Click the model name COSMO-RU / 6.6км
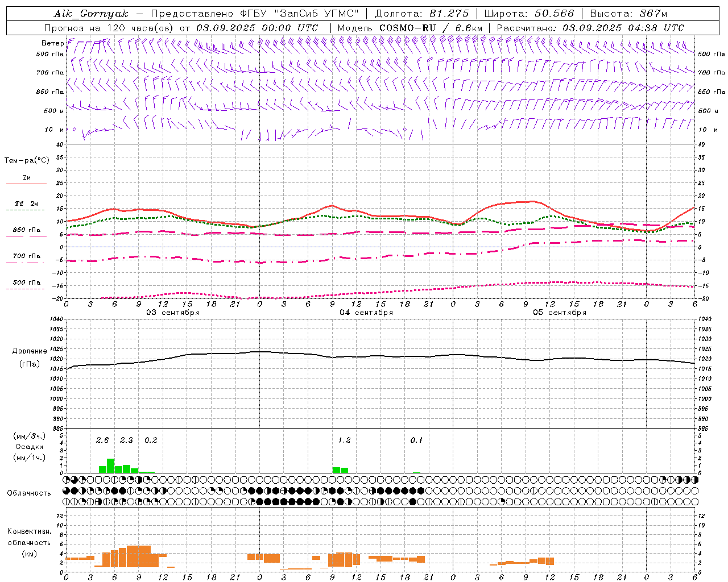This screenshot has height=582, width=728. (x=431, y=28)
